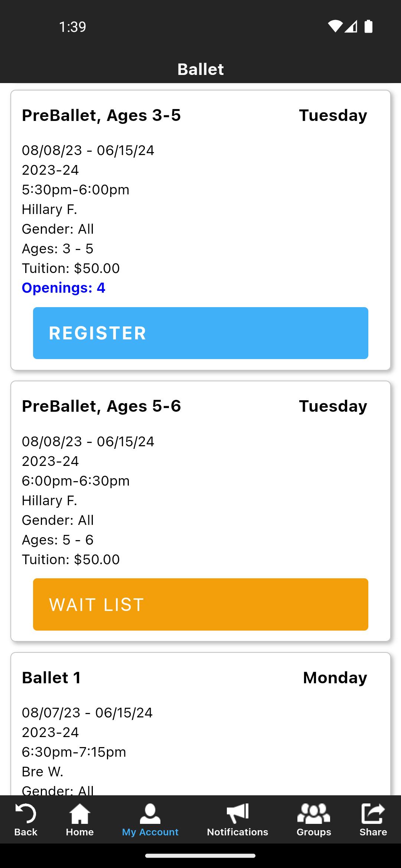Tap the 1:39 clock in status bar
Image resolution: width=401 pixels, height=868 pixels.
click(73, 27)
